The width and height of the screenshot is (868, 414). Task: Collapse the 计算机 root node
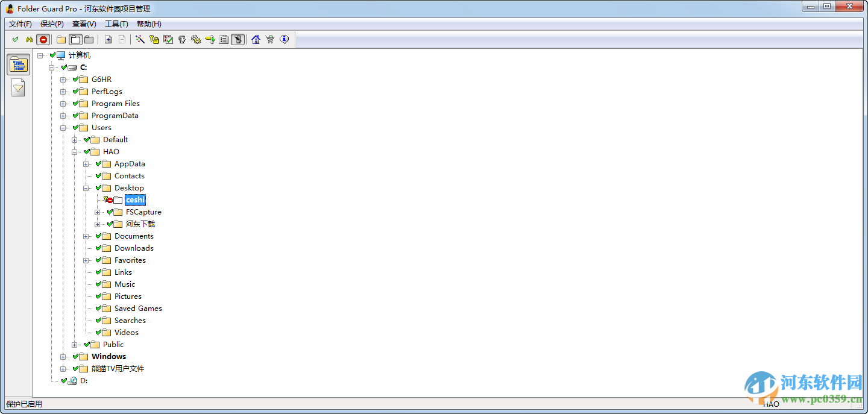40,55
